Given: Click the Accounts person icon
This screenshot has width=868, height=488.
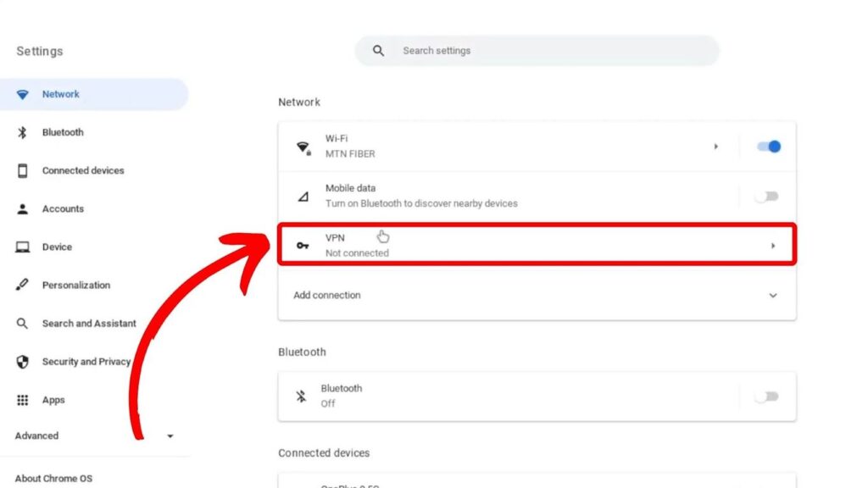Looking at the screenshot, I should [22, 208].
